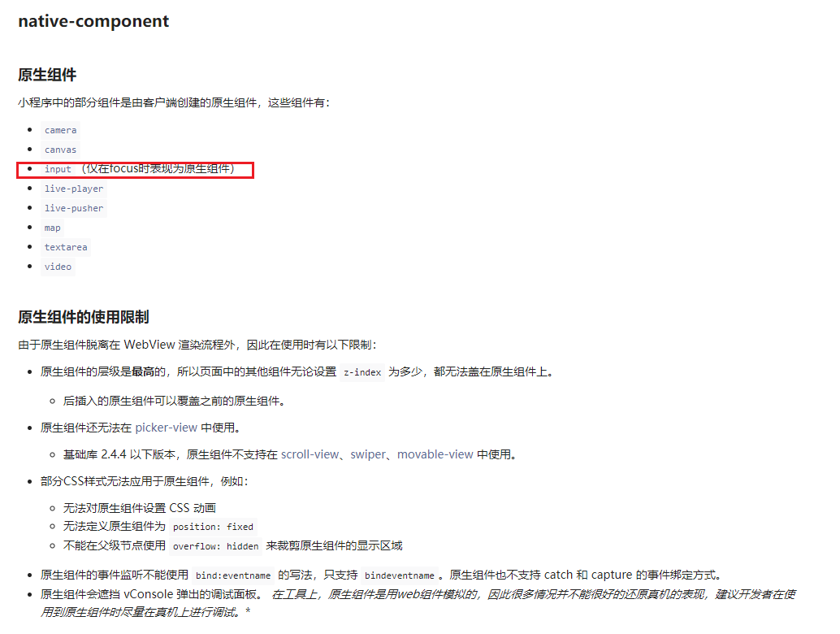Open the live-pusher component link
The height and width of the screenshot is (634, 840).
point(74,208)
